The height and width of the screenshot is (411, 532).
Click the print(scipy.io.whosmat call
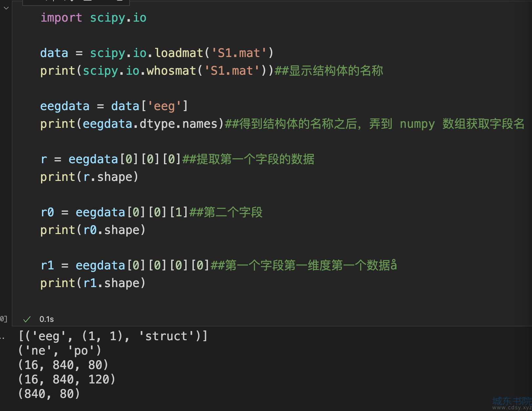(x=157, y=71)
